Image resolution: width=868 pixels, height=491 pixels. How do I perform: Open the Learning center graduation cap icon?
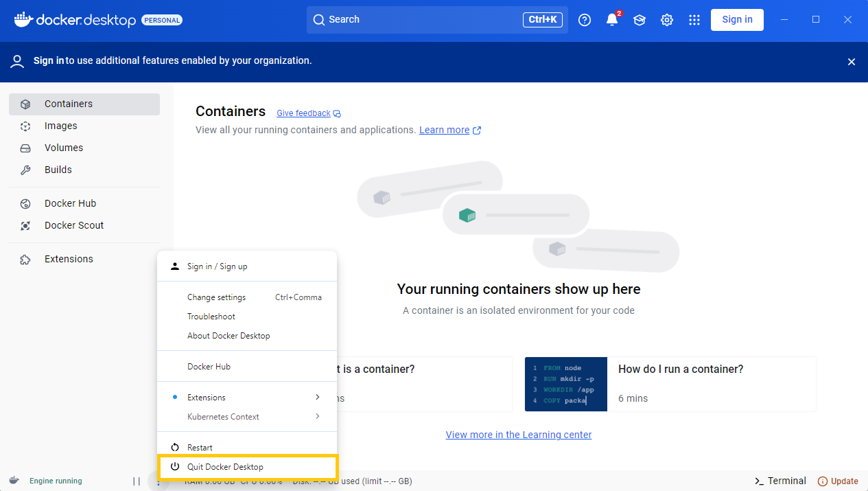coord(640,20)
